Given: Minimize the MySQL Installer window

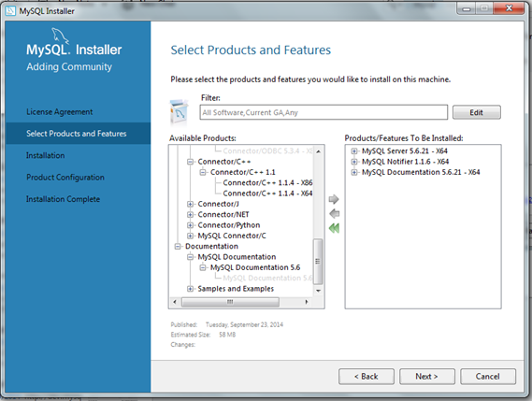Looking at the screenshot, I should pyautogui.click(x=467, y=8).
